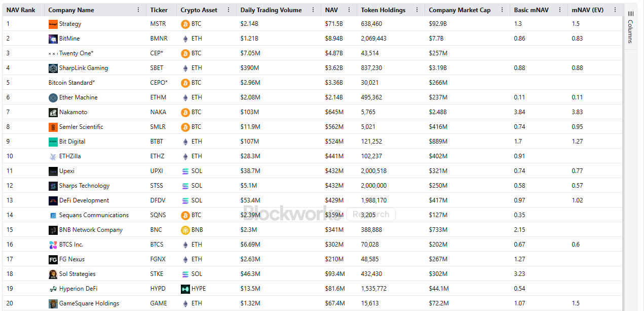This screenshot has height=311, width=644.
Task: Click the GameSquare Holdings logo icon
Action: pyautogui.click(x=53, y=303)
